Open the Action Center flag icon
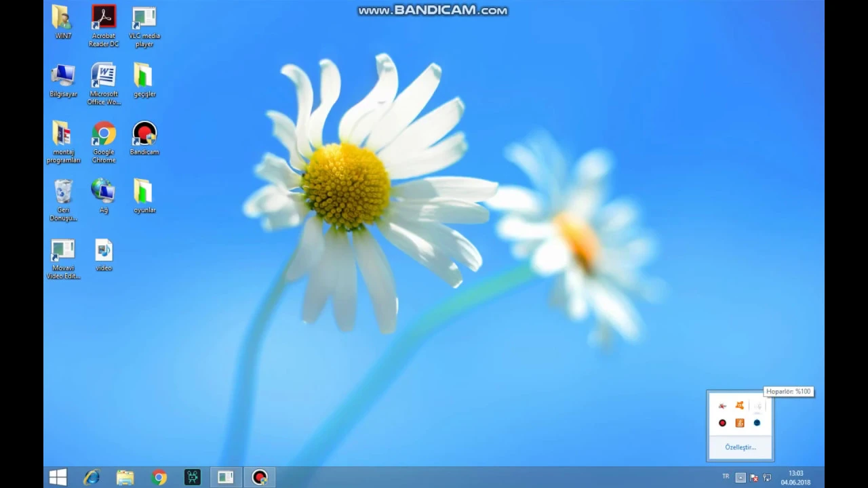Image resolution: width=868 pixels, height=488 pixels. [x=754, y=478]
